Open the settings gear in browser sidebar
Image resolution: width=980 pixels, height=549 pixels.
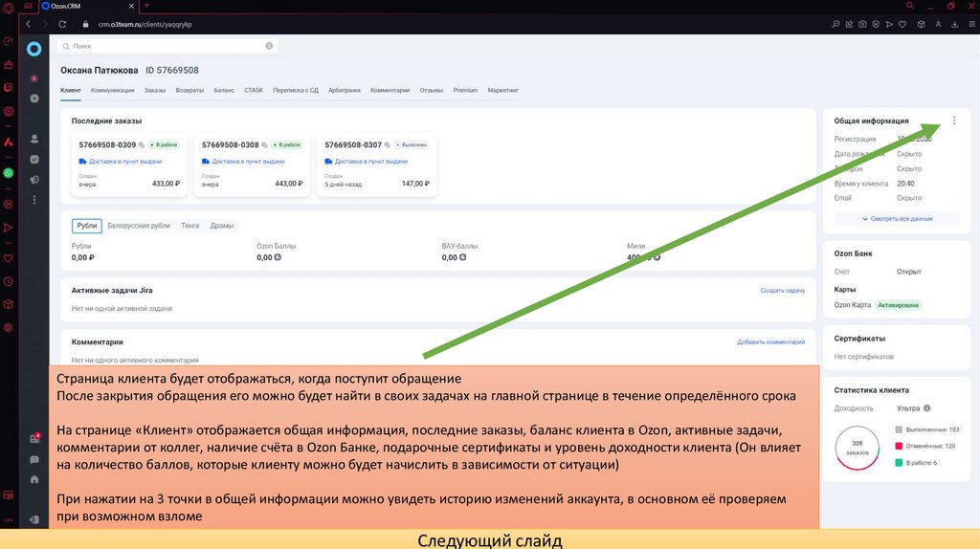click(8, 327)
